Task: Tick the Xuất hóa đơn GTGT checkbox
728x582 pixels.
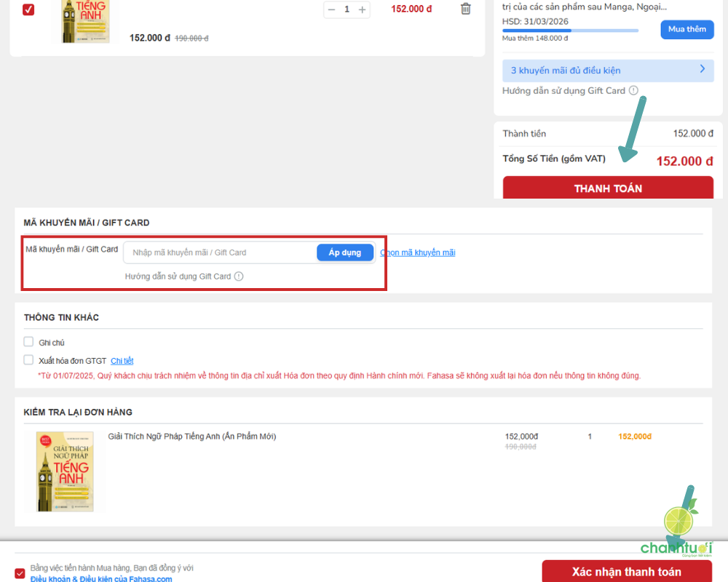Action: 29,360
